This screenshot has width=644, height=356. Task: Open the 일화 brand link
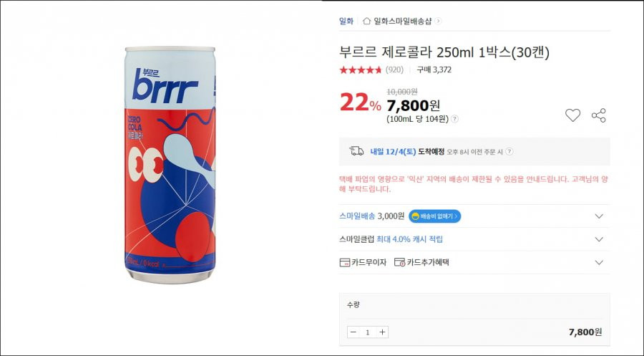point(346,21)
